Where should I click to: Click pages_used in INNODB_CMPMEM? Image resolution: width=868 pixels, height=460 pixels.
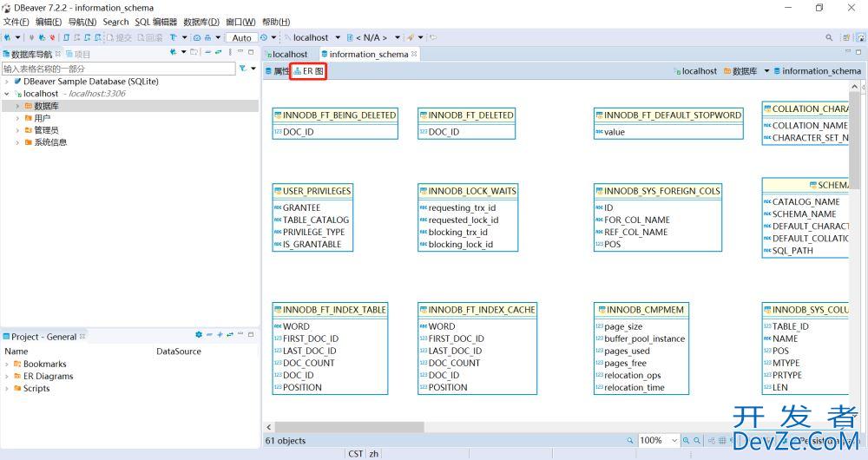pos(627,351)
